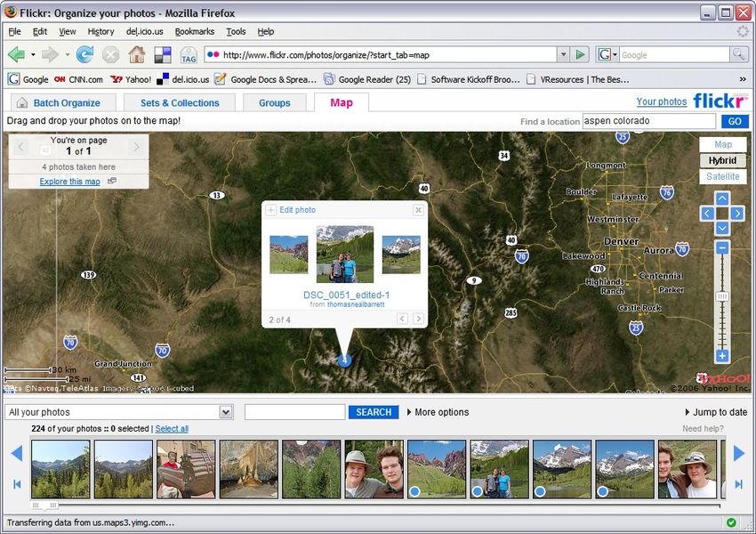Image resolution: width=756 pixels, height=534 pixels.
Task: Open the Google bookmark in bookmarks toolbar
Action: tap(28, 79)
